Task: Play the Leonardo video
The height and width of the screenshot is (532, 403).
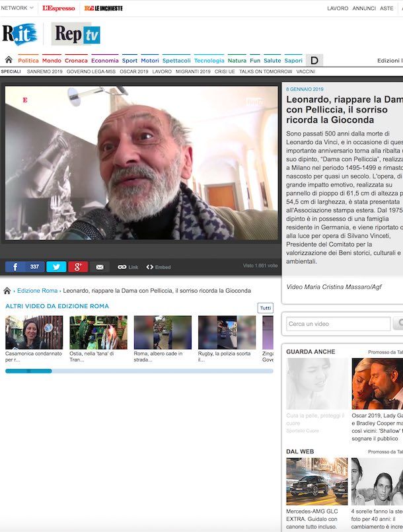Action: (x=141, y=163)
